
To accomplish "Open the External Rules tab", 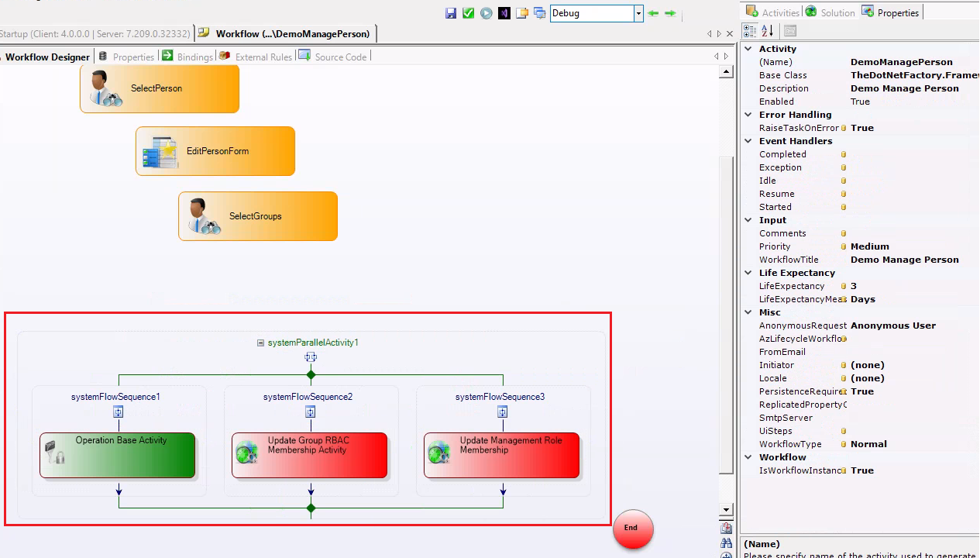I will coord(256,57).
